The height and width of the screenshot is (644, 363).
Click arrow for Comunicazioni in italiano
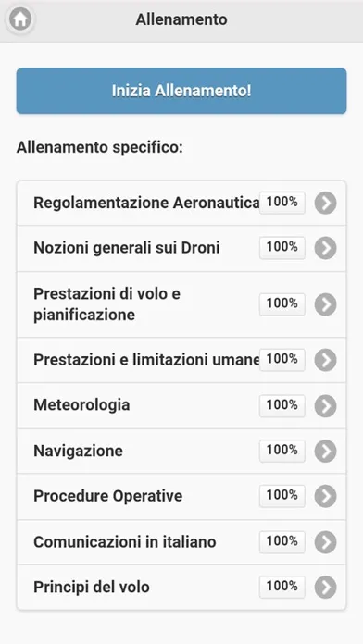click(325, 542)
